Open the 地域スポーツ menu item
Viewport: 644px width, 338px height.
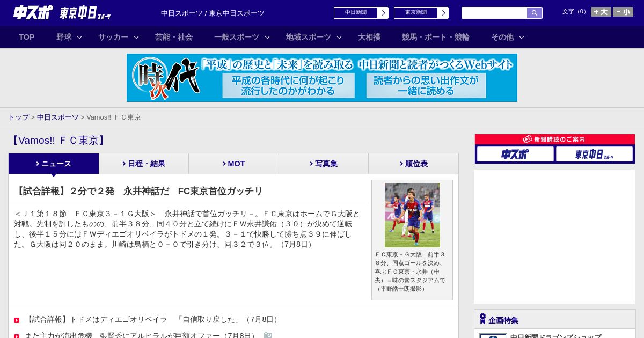tap(309, 37)
